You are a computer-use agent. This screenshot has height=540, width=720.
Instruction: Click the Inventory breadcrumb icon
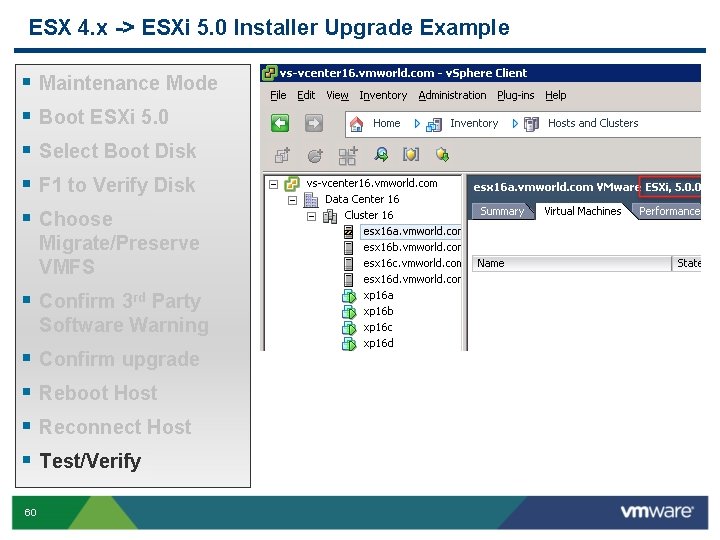(x=434, y=124)
